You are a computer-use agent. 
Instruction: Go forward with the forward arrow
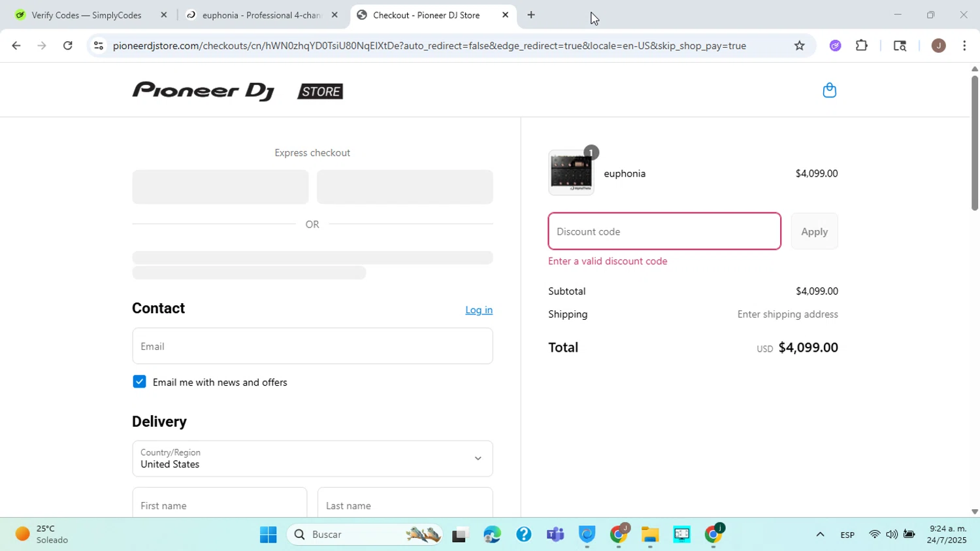pos(42,46)
